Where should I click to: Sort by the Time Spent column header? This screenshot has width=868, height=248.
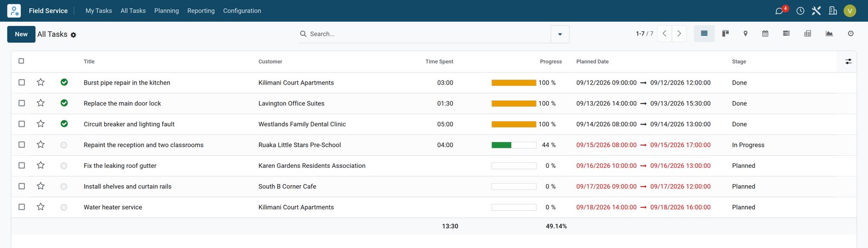point(439,62)
